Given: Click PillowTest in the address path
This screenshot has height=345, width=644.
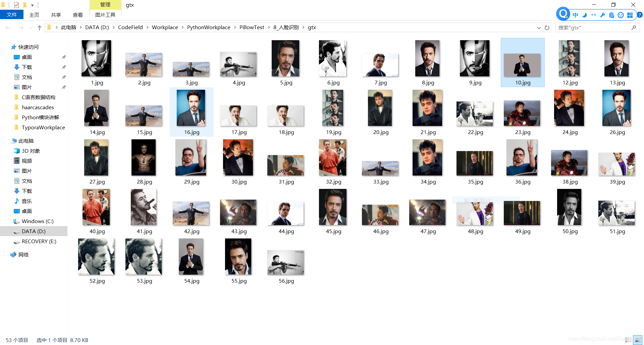Looking at the screenshot, I should click(x=252, y=27).
